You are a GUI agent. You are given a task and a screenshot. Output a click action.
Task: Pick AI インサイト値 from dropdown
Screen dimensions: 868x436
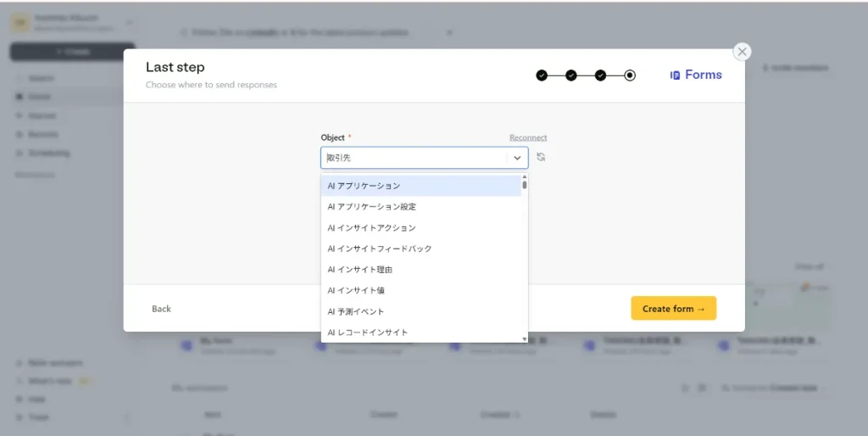(420, 290)
